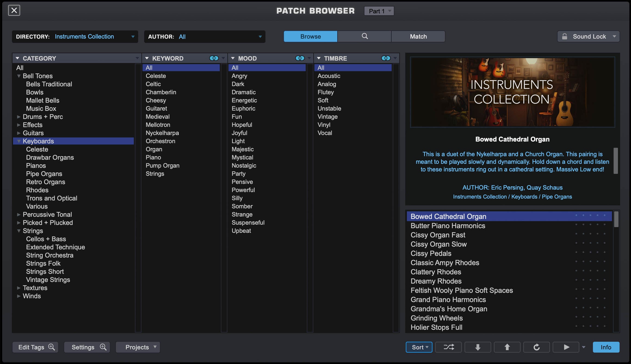Switch to the Match tab
The image size is (631, 364).
tap(418, 36)
